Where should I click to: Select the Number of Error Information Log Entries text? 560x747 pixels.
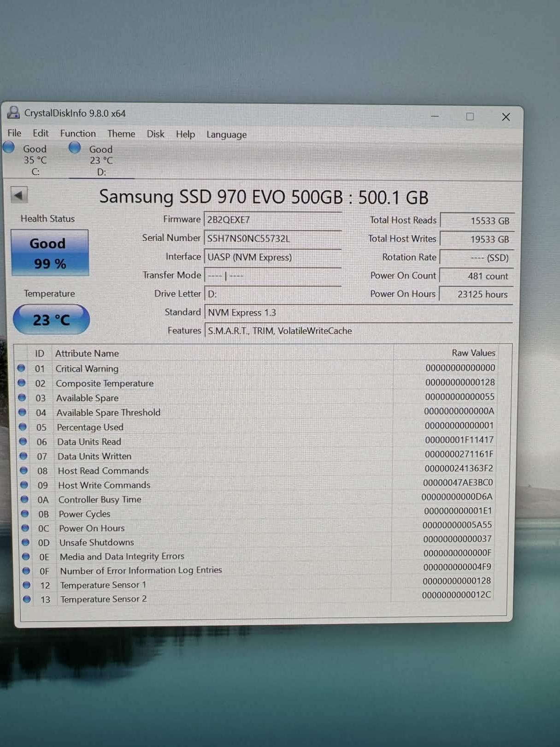pyautogui.click(x=141, y=570)
